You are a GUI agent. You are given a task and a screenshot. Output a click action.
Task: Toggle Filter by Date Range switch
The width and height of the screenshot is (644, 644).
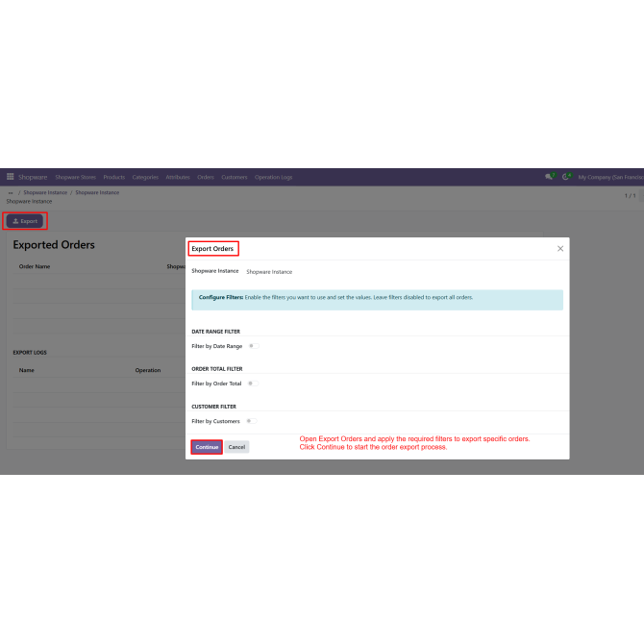[x=254, y=346]
